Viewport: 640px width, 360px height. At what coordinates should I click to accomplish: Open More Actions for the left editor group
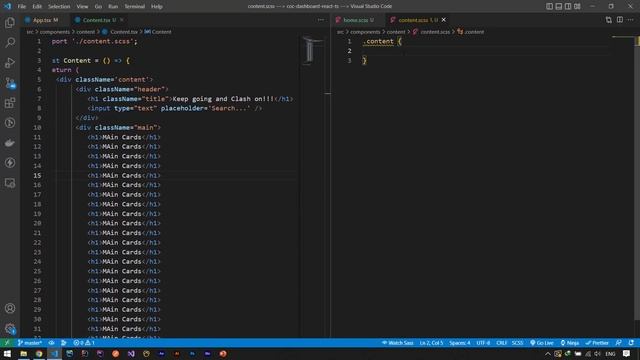[321, 20]
